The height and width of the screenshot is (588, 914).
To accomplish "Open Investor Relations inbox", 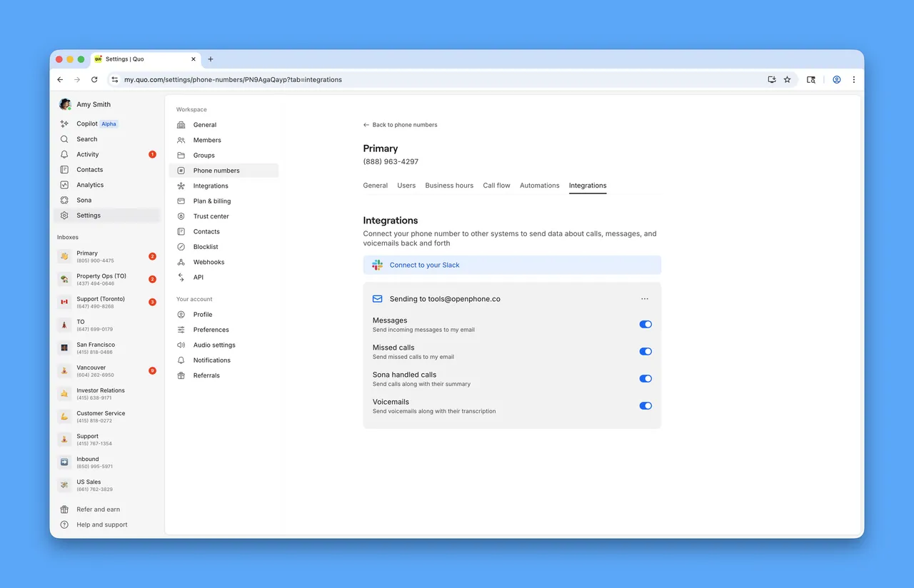I will 107,394.
